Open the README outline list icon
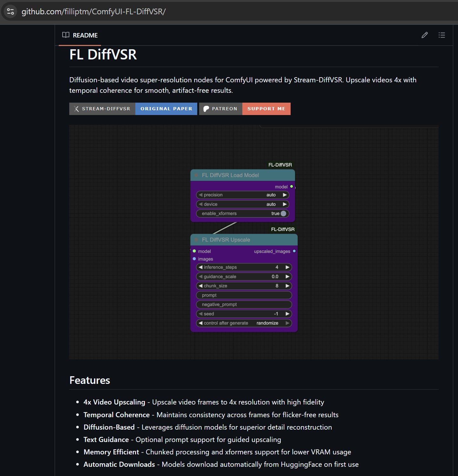 [441, 35]
